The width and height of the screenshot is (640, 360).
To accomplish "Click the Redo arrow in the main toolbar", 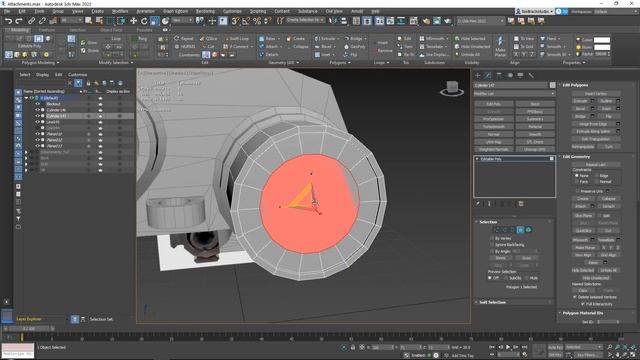I will coord(19,20).
